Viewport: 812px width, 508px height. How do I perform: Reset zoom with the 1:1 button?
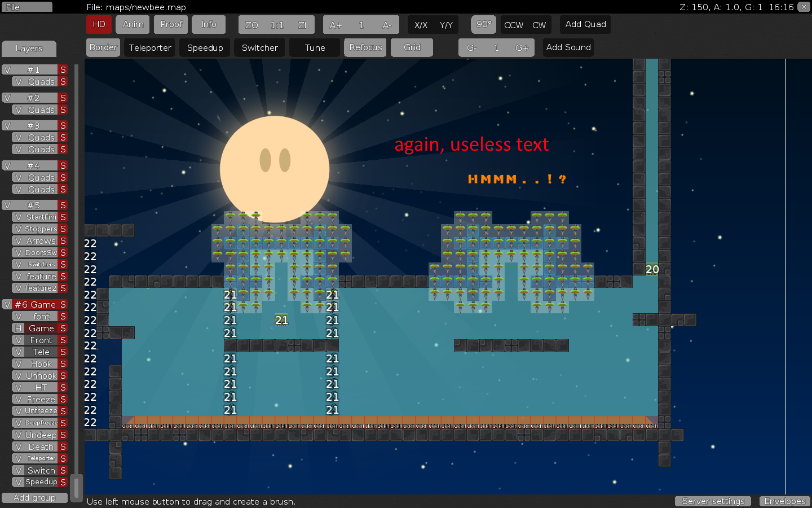[x=277, y=25]
